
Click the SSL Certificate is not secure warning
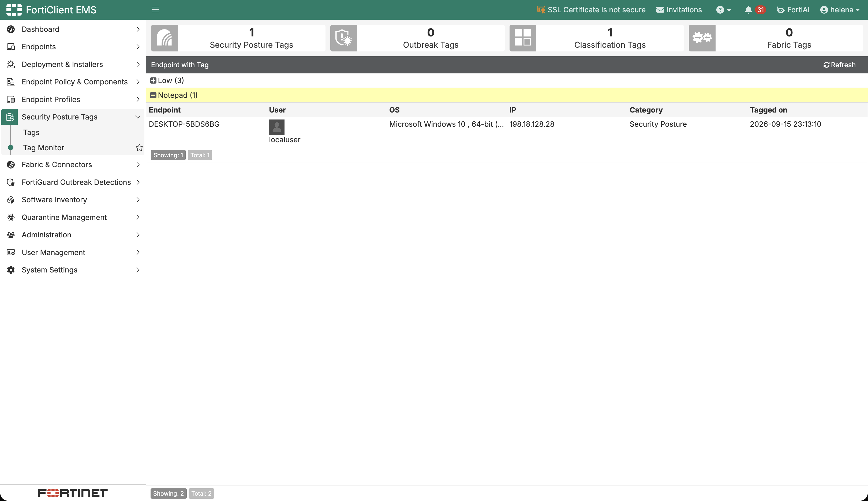pos(591,10)
